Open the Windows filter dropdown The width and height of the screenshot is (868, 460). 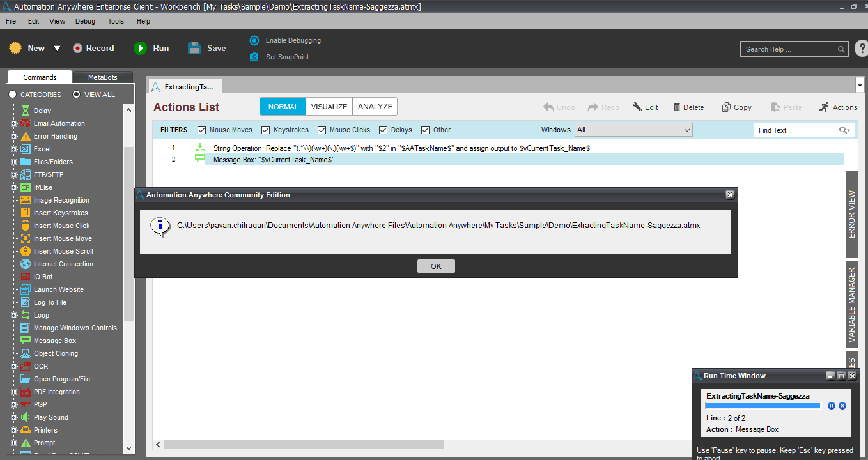pyautogui.click(x=633, y=130)
